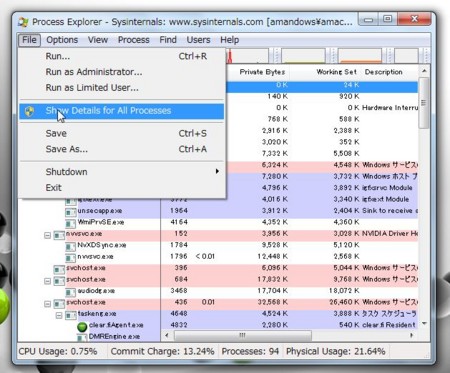Click the 17,832 K Private Bytes value
The width and height of the screenshot is (450, 373).
(x=272, y=279)
